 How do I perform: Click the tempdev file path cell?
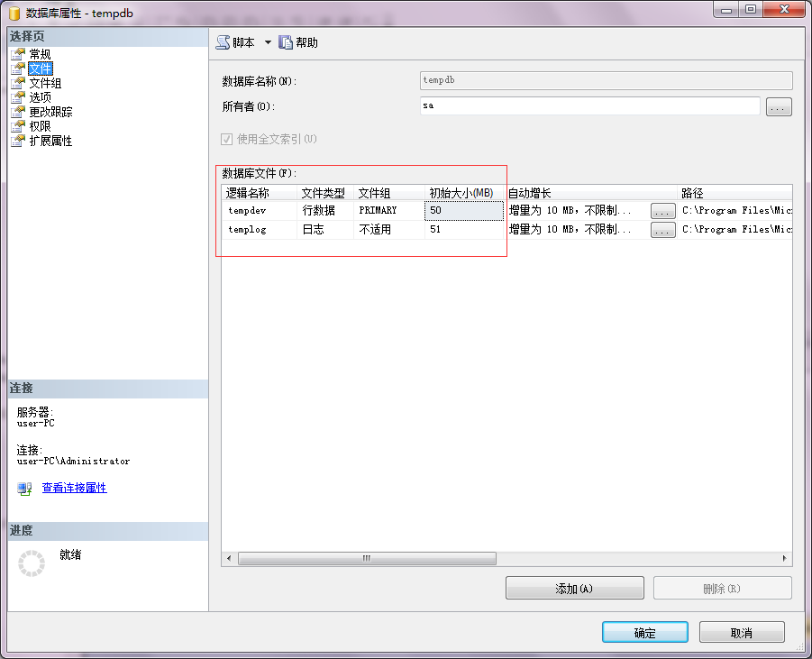click(x=734, y=210)
